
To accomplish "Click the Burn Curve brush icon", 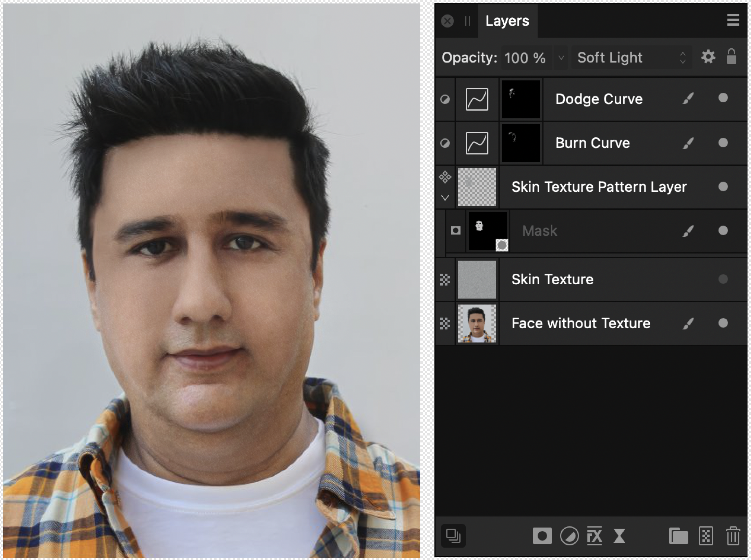I will click(x=688, y=143).
